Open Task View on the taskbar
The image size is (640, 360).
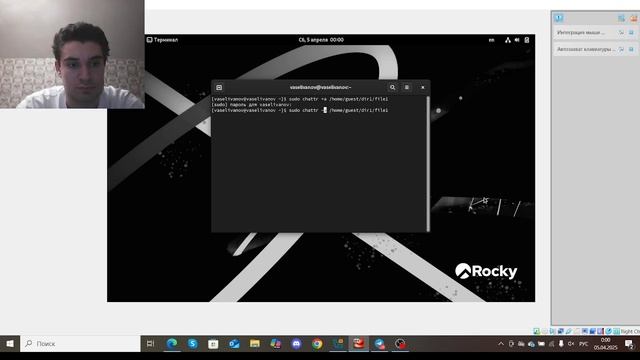[150, 344]
